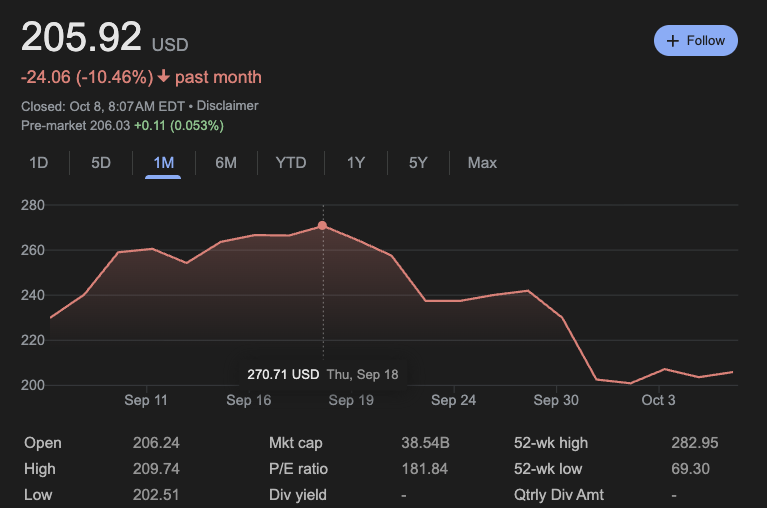Select the active 1M range tab
Viewport: 767px width, 508px height.
pyautogui.click(x=163, y=163)
